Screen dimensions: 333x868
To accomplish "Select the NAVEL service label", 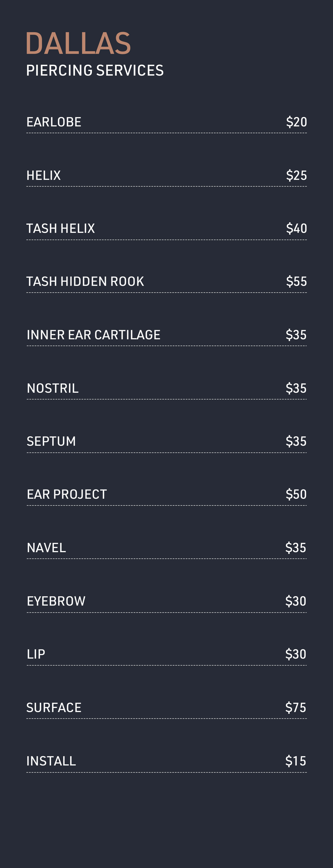I will (46, 548).
